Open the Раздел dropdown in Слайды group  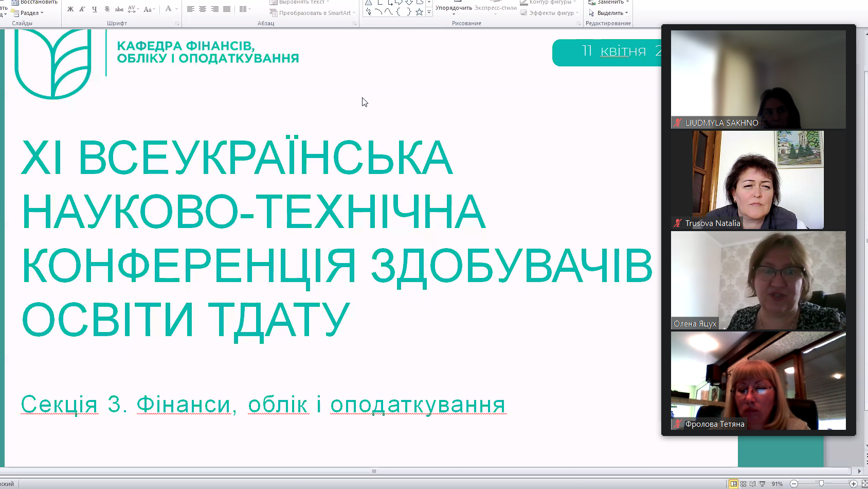click(x=30, y=12)
